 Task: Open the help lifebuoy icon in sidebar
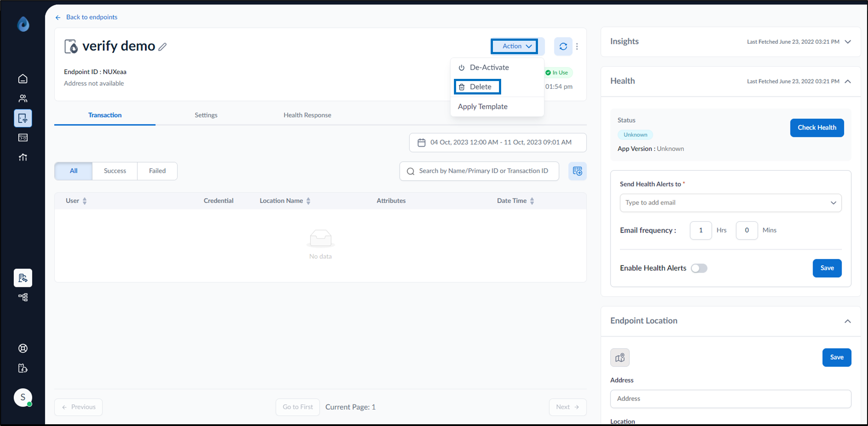point(23,348)
